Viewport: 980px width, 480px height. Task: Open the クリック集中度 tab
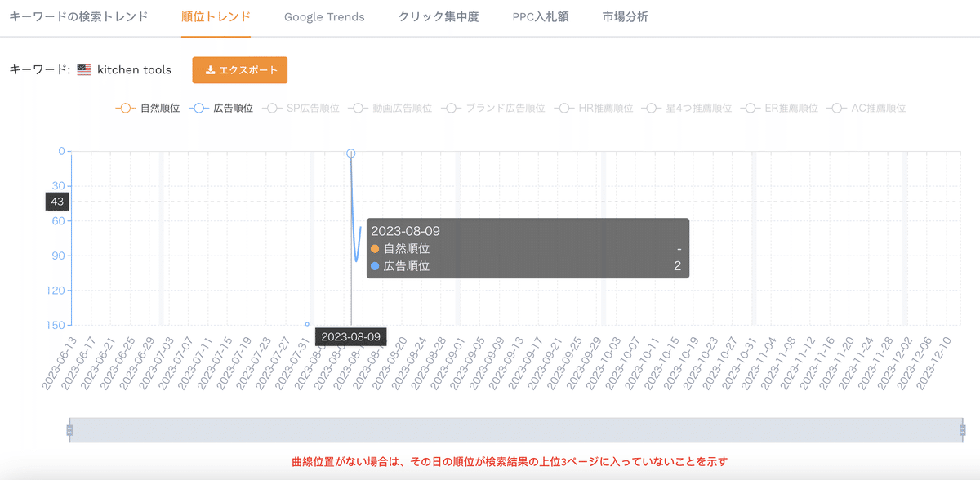(x=439, y=16)
